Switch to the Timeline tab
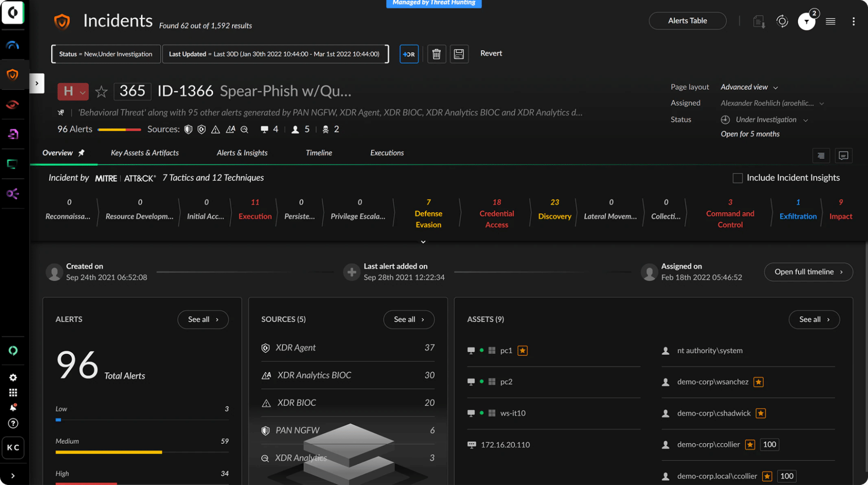 (318, 152)
